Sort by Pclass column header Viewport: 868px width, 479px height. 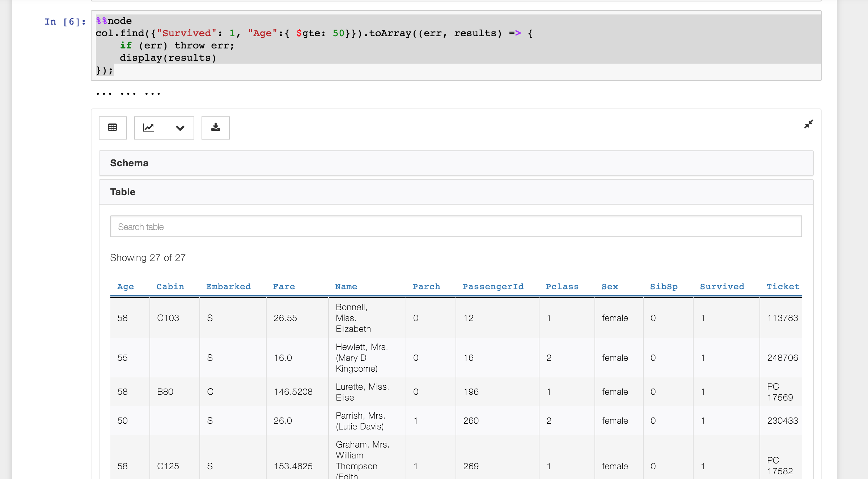pos(562,287)
